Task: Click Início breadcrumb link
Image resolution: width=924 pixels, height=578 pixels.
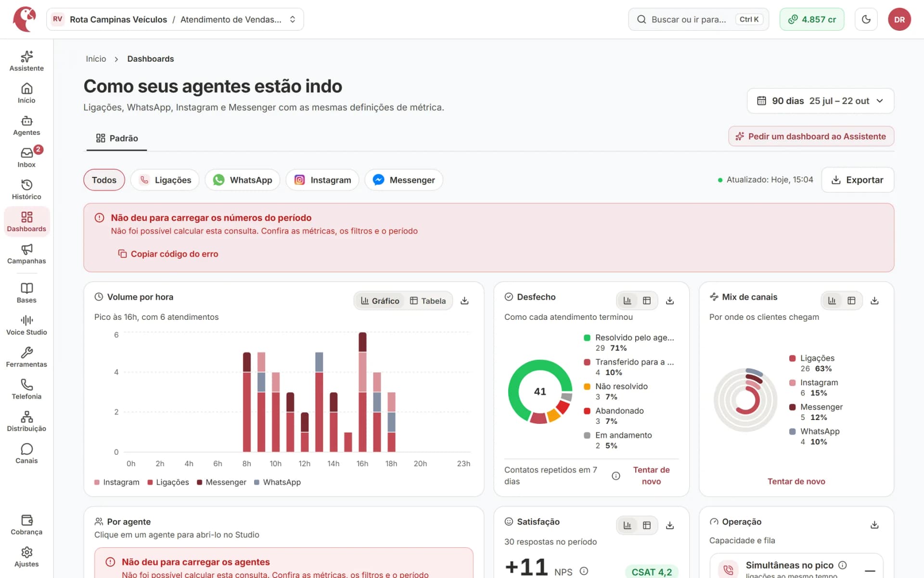Action: click(x=96, y=59)
